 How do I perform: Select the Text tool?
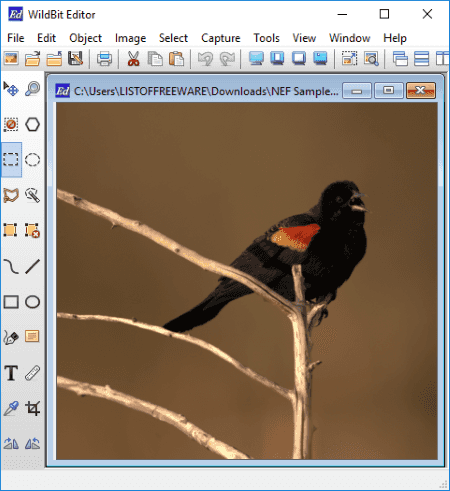[11, 373]
